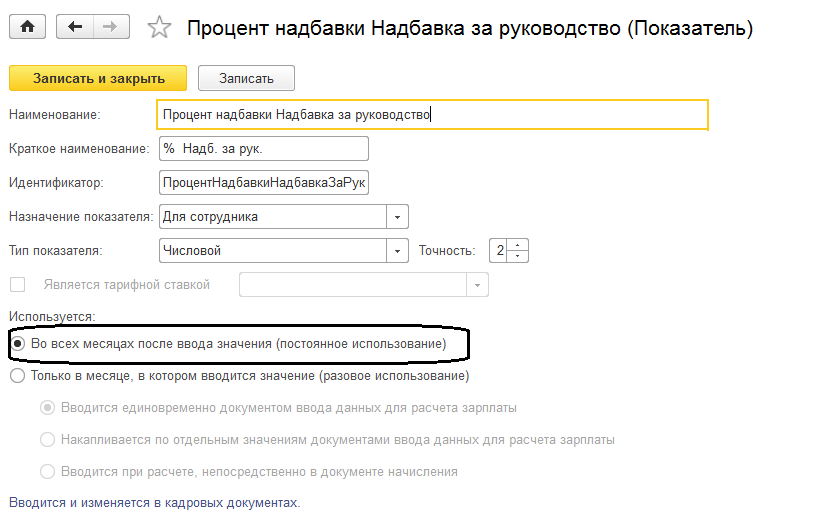This screenshot has width=816, height=524.
Task: Go forward with the right arrow
Action: (110, 27)
